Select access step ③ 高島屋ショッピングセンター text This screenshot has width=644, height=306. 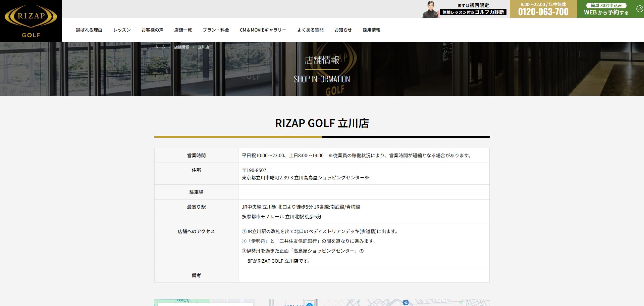(x=303, y=251)
